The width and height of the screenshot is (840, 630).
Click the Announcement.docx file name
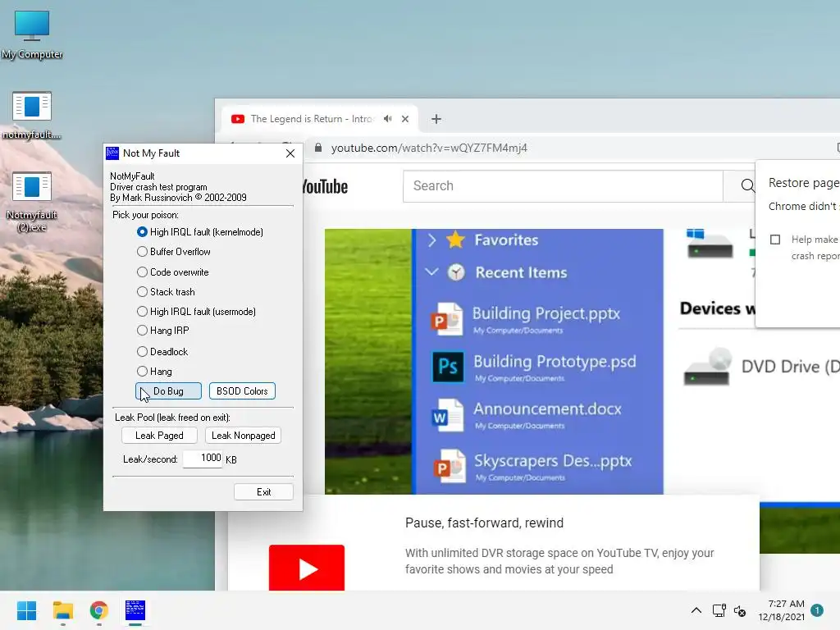point(547,409)
